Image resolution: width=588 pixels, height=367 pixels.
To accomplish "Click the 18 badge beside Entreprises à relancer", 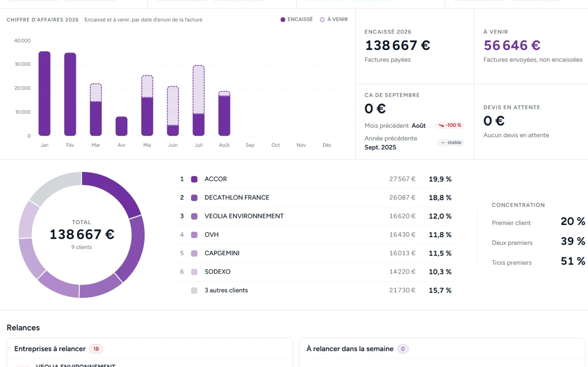I will pyautogui.click(x=96, y=349).
